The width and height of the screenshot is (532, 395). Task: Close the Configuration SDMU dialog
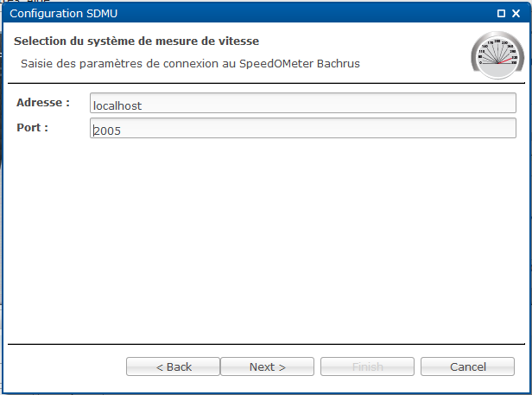tap(516, 13)
